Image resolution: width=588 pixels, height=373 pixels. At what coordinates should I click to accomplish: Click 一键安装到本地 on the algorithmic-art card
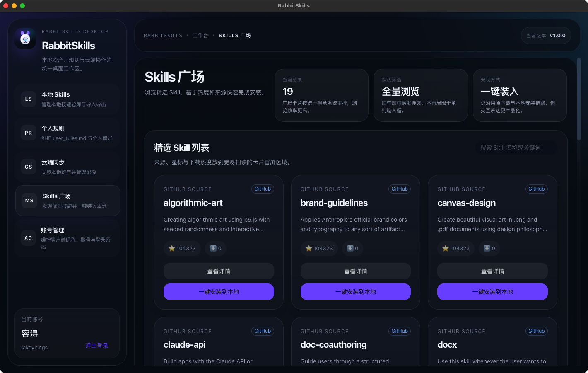(219, 291)
